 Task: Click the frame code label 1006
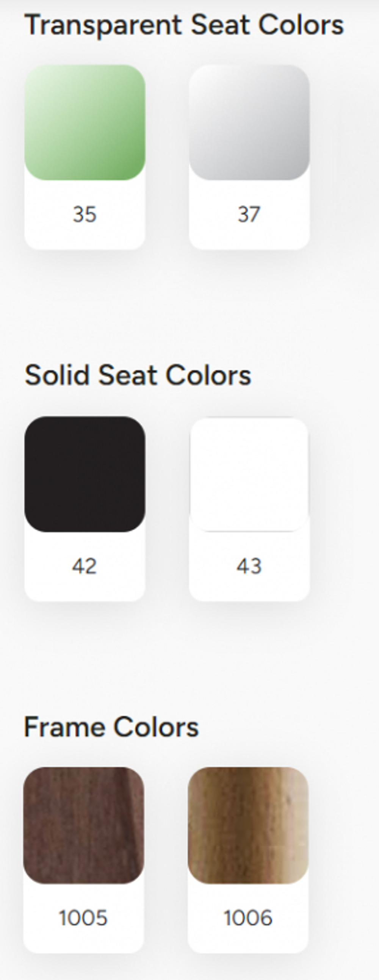pos(248,917)
